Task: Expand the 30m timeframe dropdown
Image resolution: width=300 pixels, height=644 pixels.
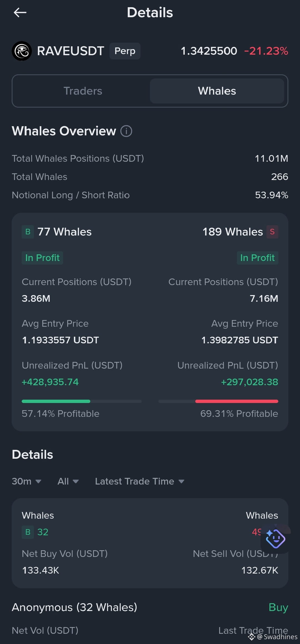Action: [x=26, y=481]
